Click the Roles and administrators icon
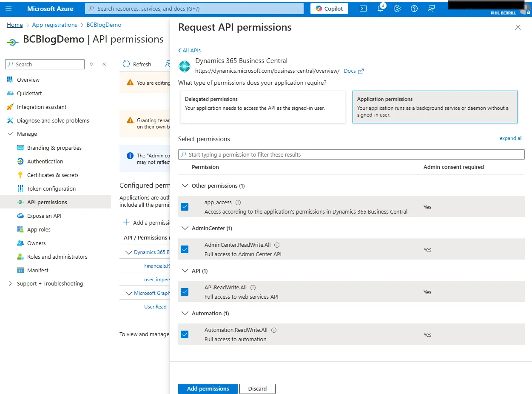The width and height of the screenshot is (532, 394). pyautogui.click(x=20, y=257)
